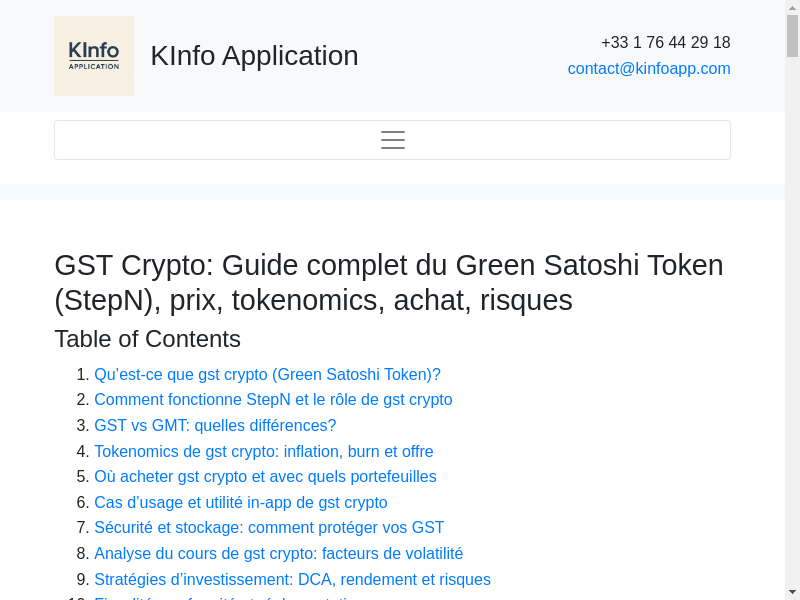
Task: Click the contact@kinfoapp.com email link
Action: pyautogui.click(x=649, y=69)
